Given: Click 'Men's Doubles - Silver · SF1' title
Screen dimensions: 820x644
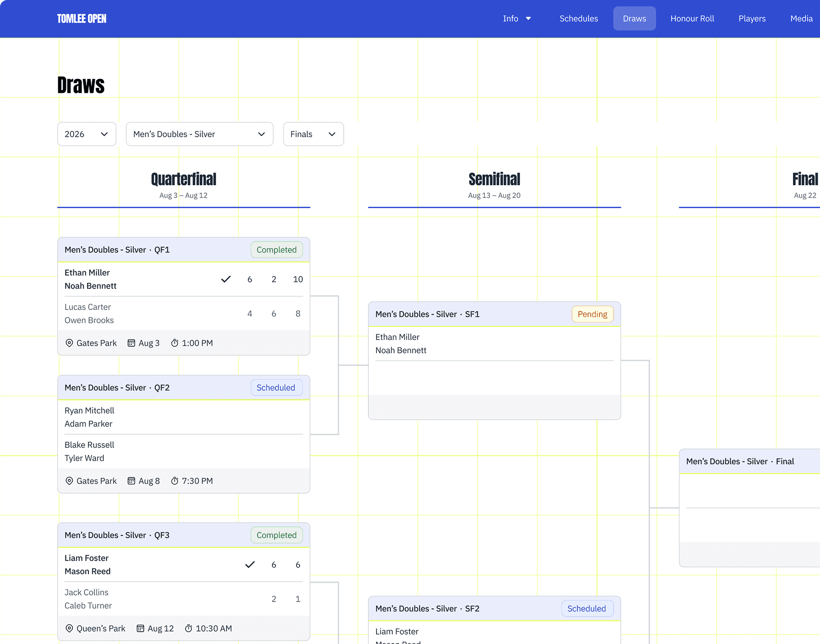Looking at the screenshot, I should point(427,314).
